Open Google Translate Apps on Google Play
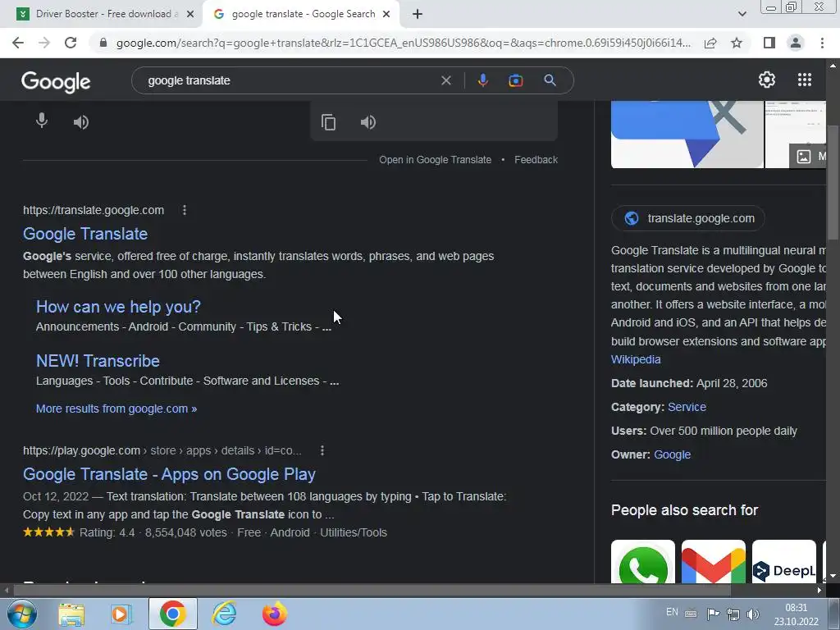Viewport: 840px width, 630px height. coord(169,474)
